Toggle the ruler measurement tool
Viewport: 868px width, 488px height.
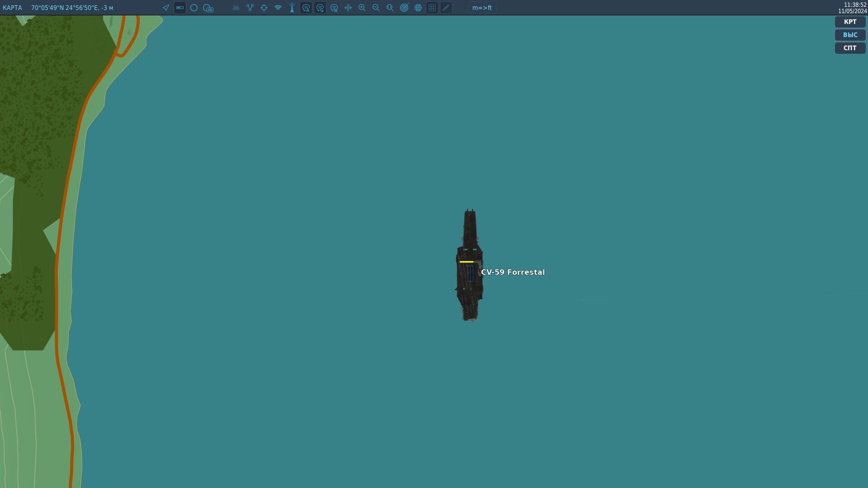[180, 8]
